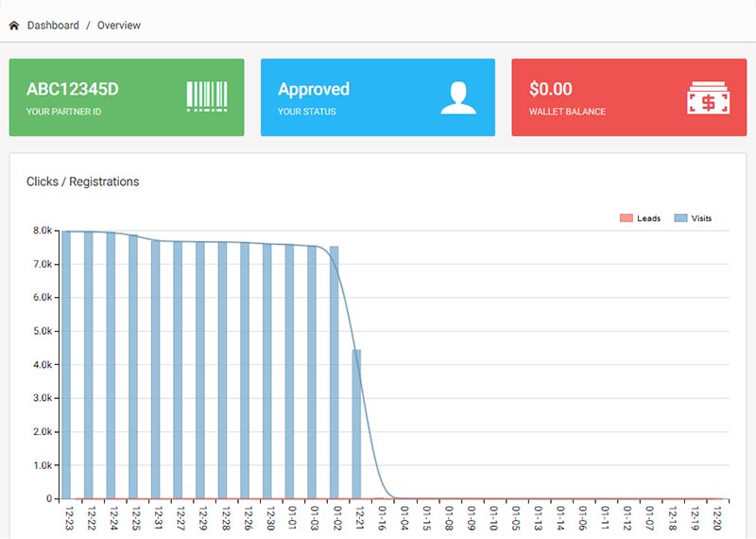Image resolution: width=756 pixels, height=539 pixels.
Task: Click the home icon in breadcrumb
Action: point(13,26)
